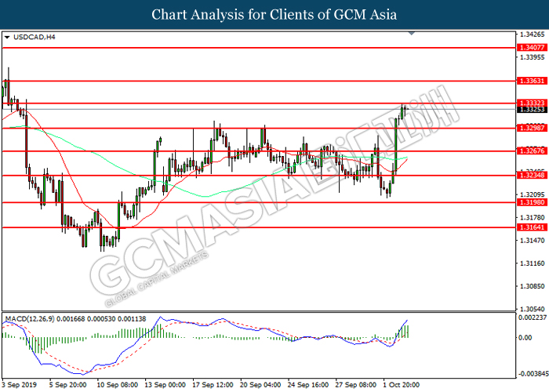The width and height of the screenshot is (549, 392).
Task: Click the 5 Sep 20:00 time label
Action: click(x=67, y=385)
